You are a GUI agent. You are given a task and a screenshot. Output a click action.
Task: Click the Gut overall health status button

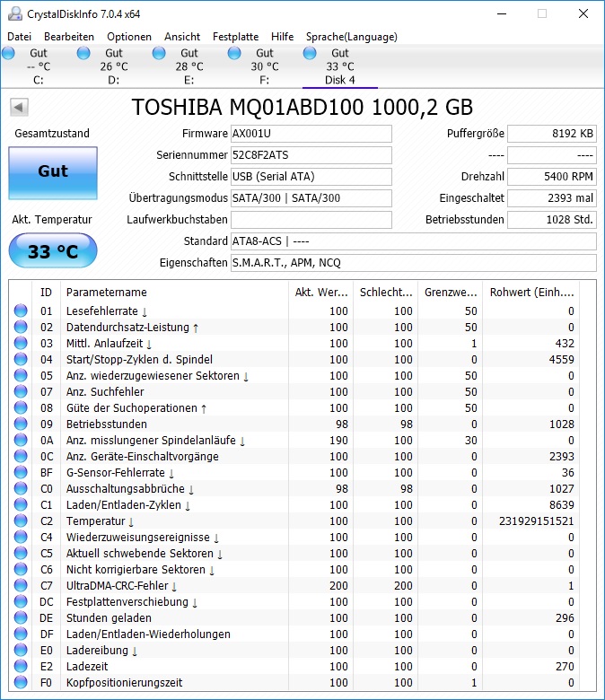(53, 173)
